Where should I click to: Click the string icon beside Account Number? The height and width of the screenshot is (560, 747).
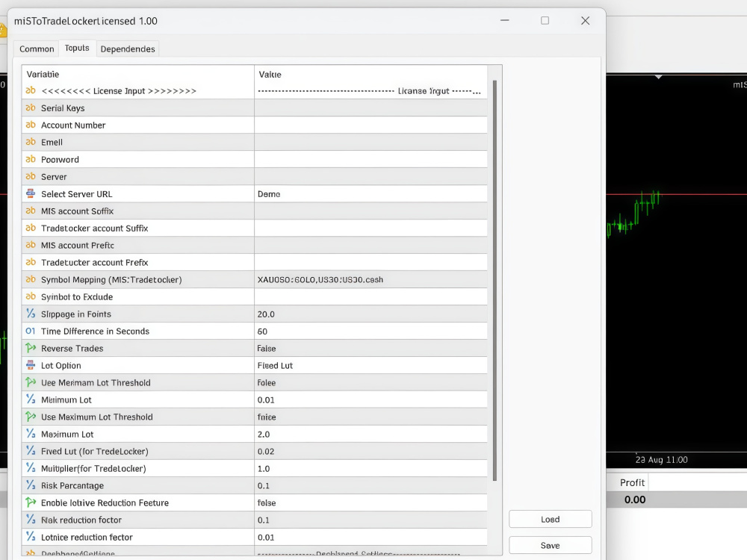point(31,125)
